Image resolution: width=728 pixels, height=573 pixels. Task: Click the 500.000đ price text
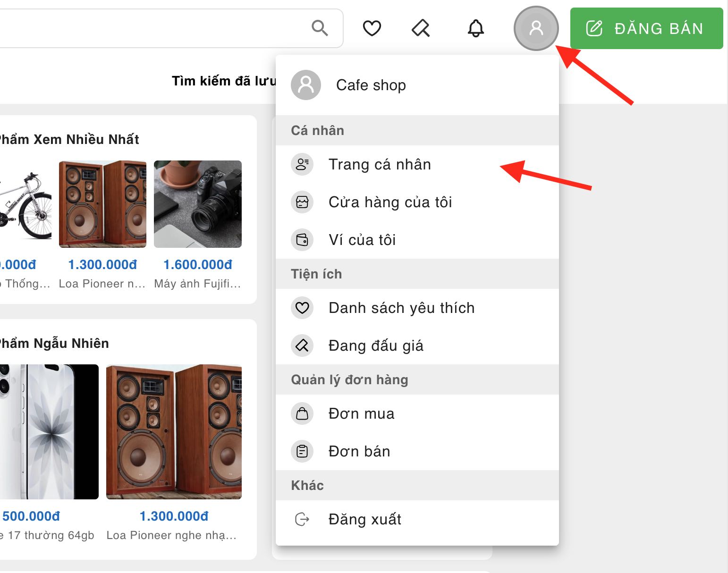(31, 516)
